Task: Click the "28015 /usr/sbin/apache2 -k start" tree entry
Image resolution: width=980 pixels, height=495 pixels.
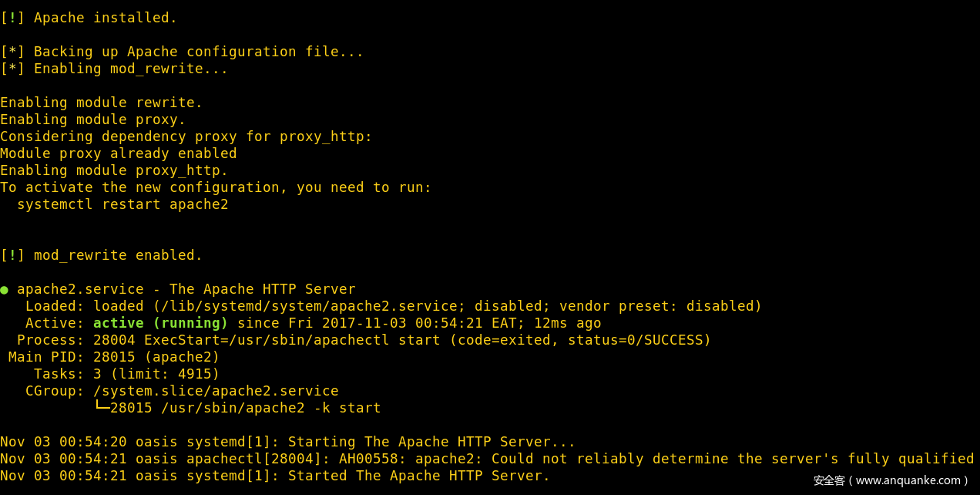Action: pos(245,408)
